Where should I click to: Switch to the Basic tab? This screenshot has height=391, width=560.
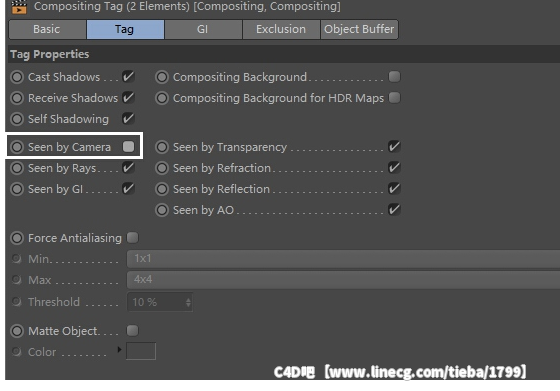47,29
